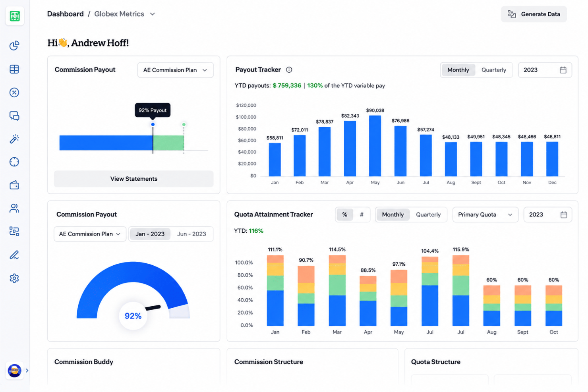Image resolution: width=588 pixels, height=392 pixels.
Task: Click the 92% Payout tooltip marker
Action: point(153,110)
